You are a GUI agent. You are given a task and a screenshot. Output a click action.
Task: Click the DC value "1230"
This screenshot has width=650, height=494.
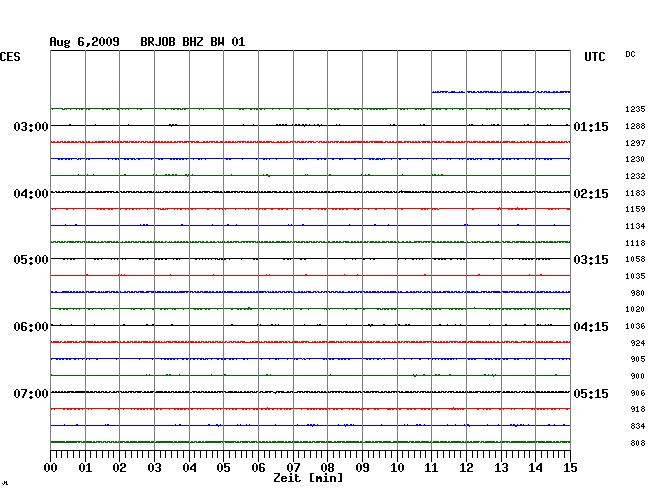click(635, 159)
